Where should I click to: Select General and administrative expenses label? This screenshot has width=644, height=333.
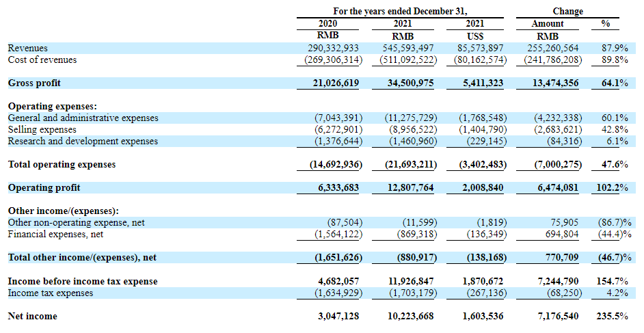pyautogui.click(x=83, y=118)
